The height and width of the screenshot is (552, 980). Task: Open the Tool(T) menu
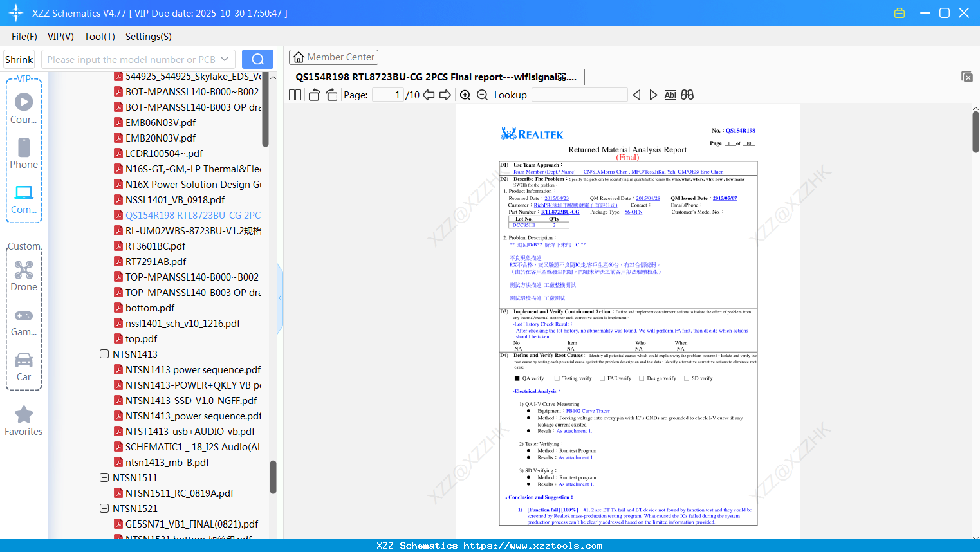(100, 37)
